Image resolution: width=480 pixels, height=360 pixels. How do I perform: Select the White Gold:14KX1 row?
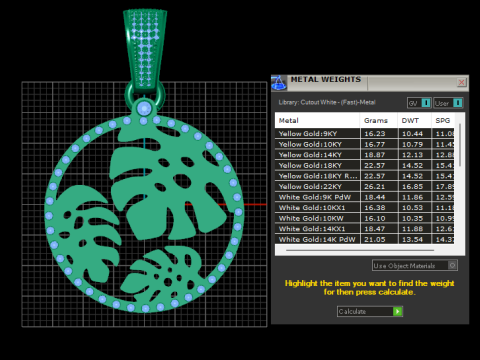point(364,229)
